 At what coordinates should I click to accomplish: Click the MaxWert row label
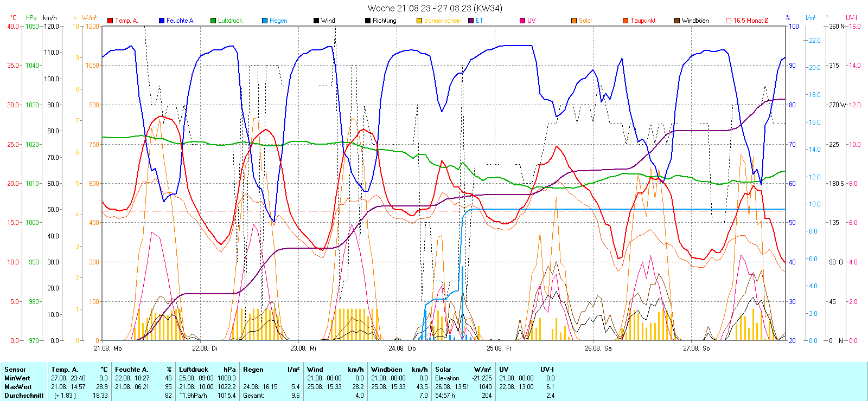(x=18, y=387)
